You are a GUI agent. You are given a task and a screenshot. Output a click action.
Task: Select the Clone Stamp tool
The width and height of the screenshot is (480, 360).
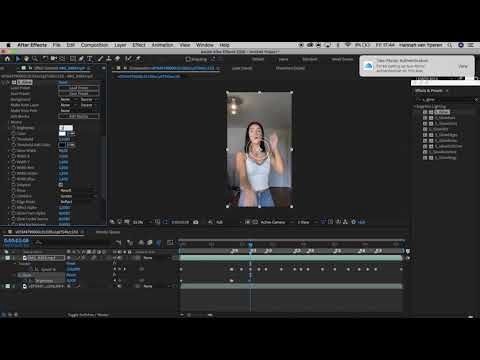coord(109,59)
